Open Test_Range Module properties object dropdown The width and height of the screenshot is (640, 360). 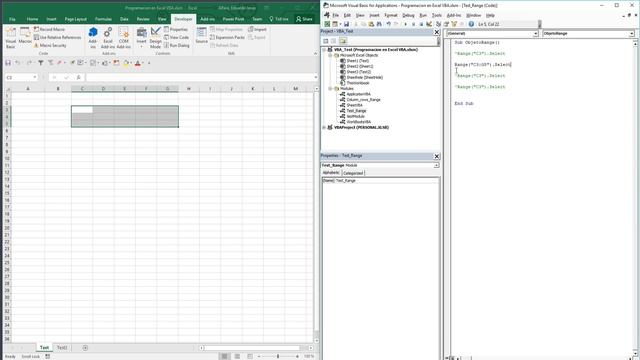(x=436, y=165)
